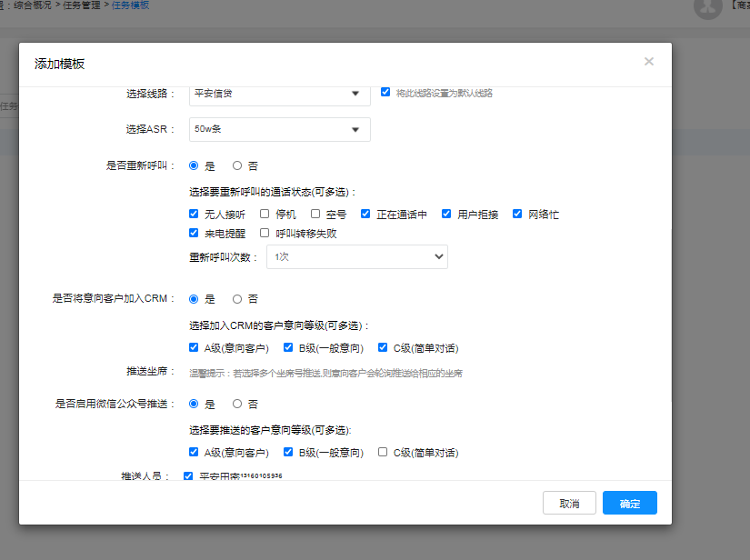Check the 停机 checkbox
750x560 pixels.
tap(265, 214)
